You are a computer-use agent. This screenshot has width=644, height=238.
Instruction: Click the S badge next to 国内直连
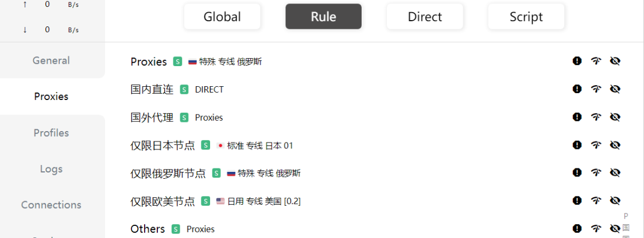click(184, 90)
